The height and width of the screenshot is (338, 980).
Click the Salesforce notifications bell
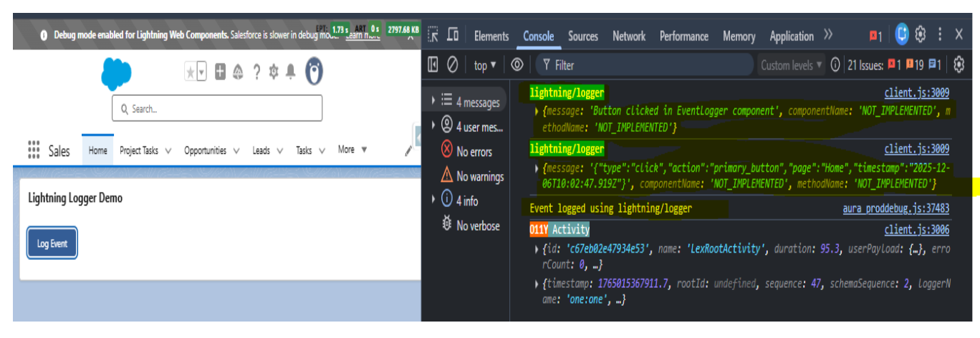coord(290,72)
